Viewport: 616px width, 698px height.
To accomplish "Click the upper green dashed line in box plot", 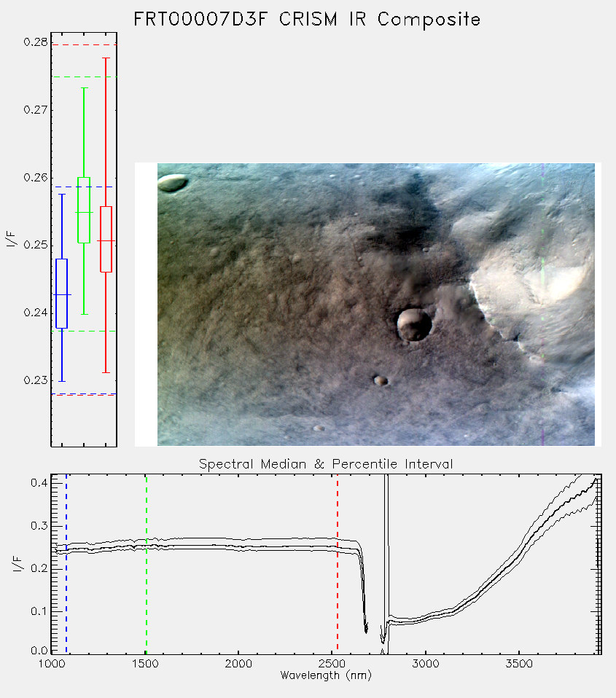I will point(84,77).
